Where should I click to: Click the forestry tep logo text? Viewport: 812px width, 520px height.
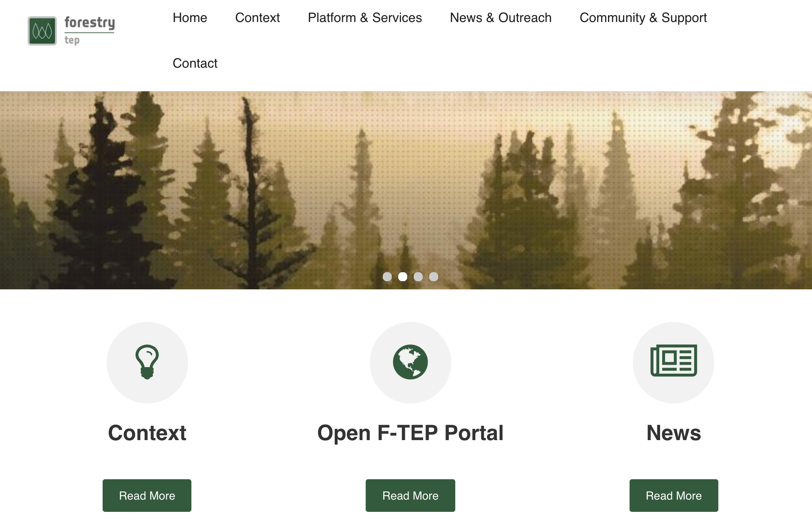90,31
